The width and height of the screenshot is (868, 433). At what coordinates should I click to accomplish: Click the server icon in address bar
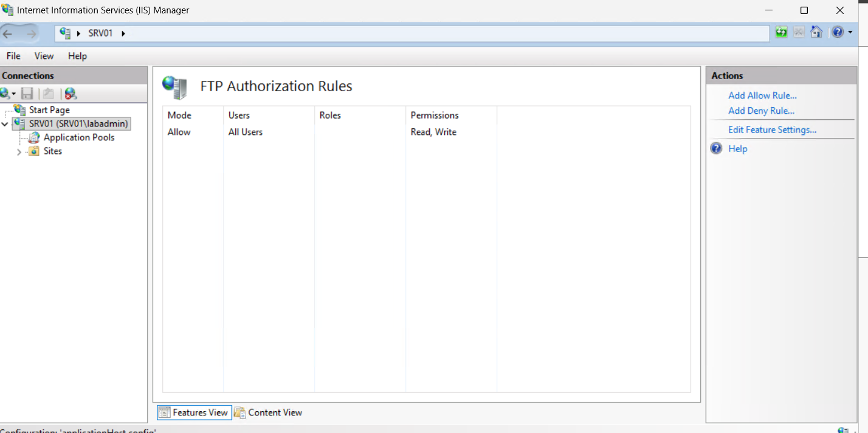(x=65, y=33)
